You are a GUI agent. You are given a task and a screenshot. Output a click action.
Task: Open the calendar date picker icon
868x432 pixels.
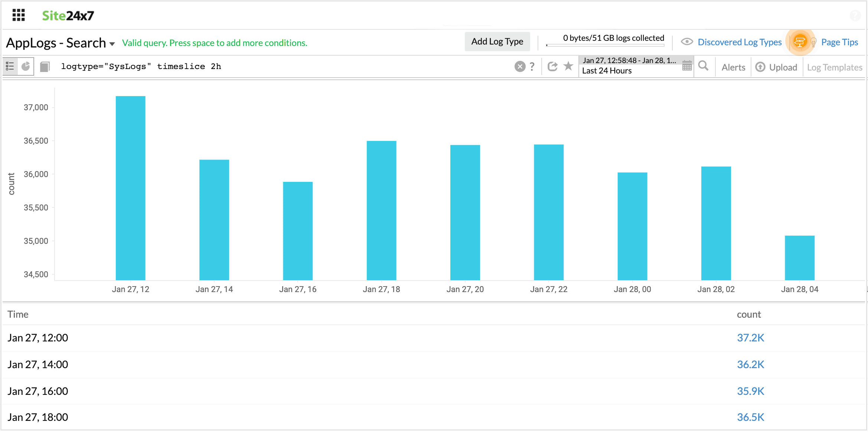[x=687, y=66]
